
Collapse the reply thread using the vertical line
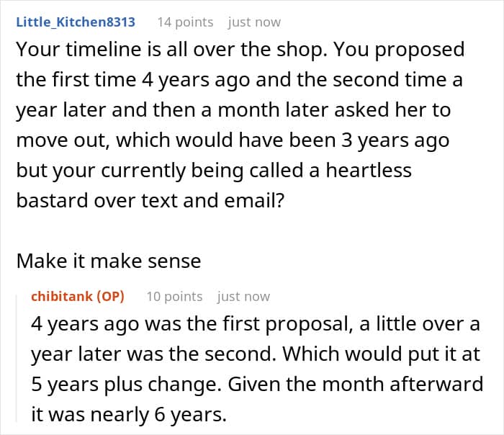pos(17,358)
